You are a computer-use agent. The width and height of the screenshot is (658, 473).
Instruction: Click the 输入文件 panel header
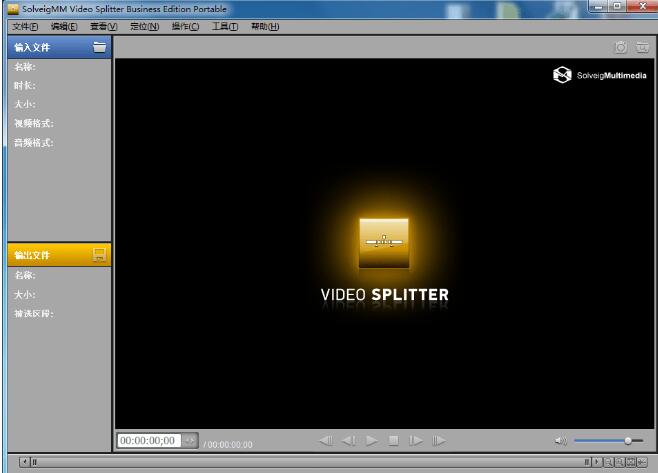coord(59,47)
